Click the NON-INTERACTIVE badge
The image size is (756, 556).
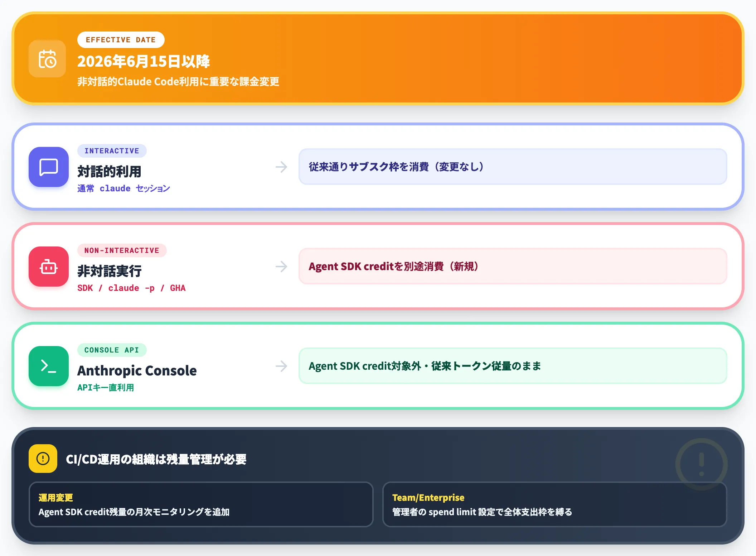click(122, 250)
